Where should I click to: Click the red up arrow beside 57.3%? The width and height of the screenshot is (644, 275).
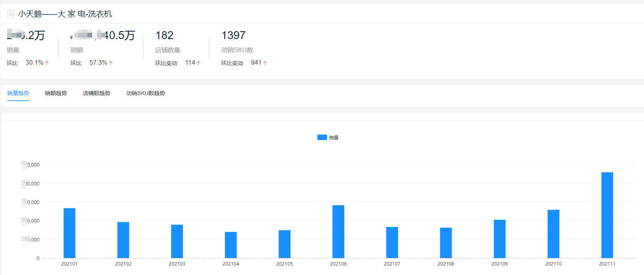point(111,63)
